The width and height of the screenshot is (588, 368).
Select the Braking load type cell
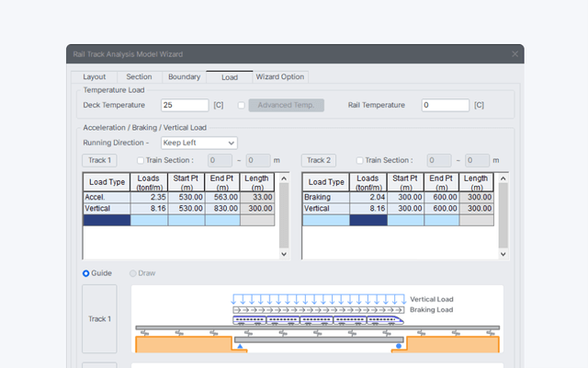tap(326, 198)
